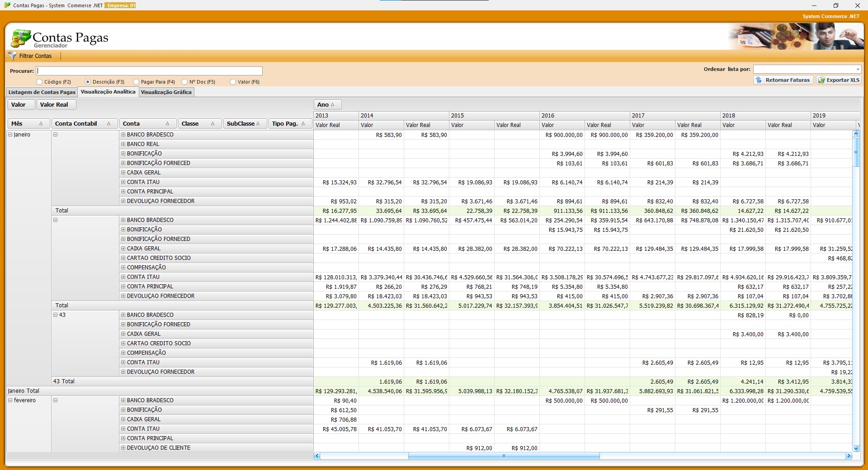
Task: Click sort arrow on Mês column header
Action: coord(41,124)
